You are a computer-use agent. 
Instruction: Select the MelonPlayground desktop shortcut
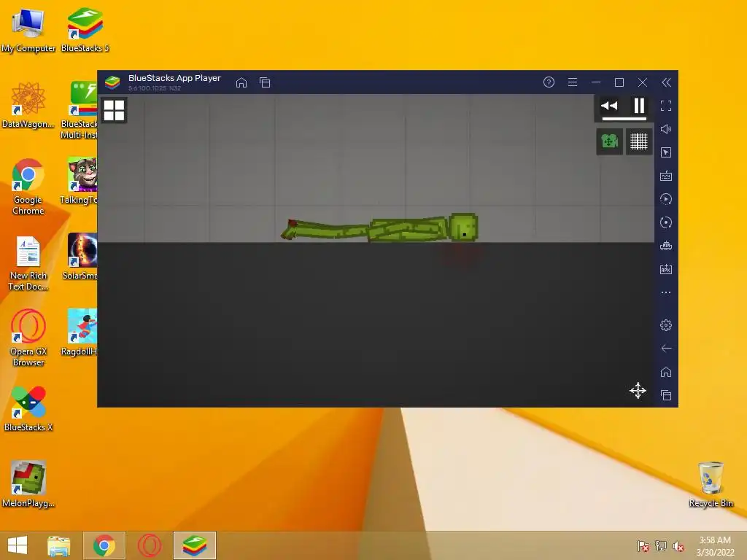click(28, 484)
